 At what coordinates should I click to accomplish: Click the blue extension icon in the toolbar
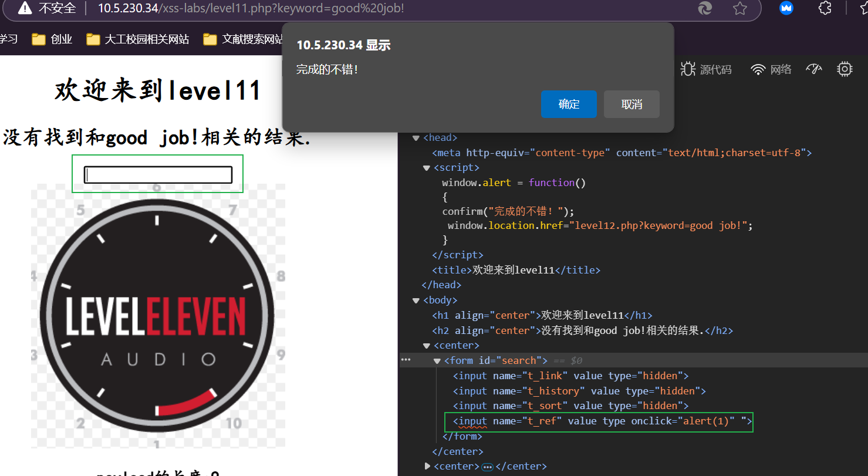(x=786, y=8)
